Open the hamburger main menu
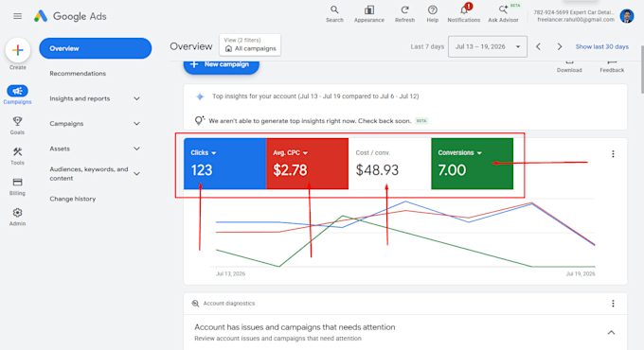Viewport: 644px width, 350px height. click(x=17, y=16)
